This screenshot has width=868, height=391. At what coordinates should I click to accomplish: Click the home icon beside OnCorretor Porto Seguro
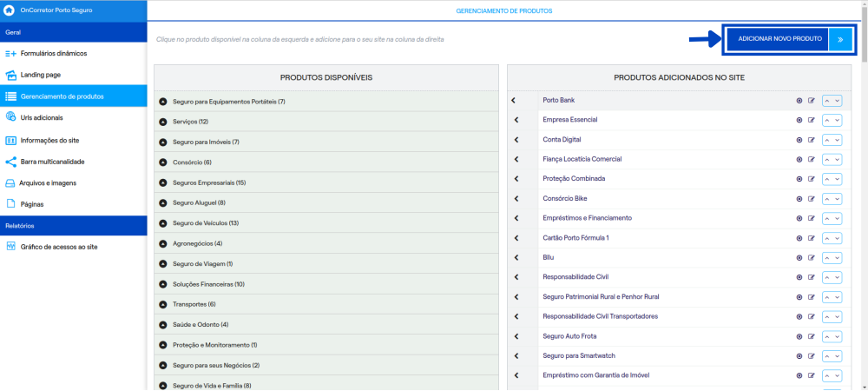(x=9, y=10)
